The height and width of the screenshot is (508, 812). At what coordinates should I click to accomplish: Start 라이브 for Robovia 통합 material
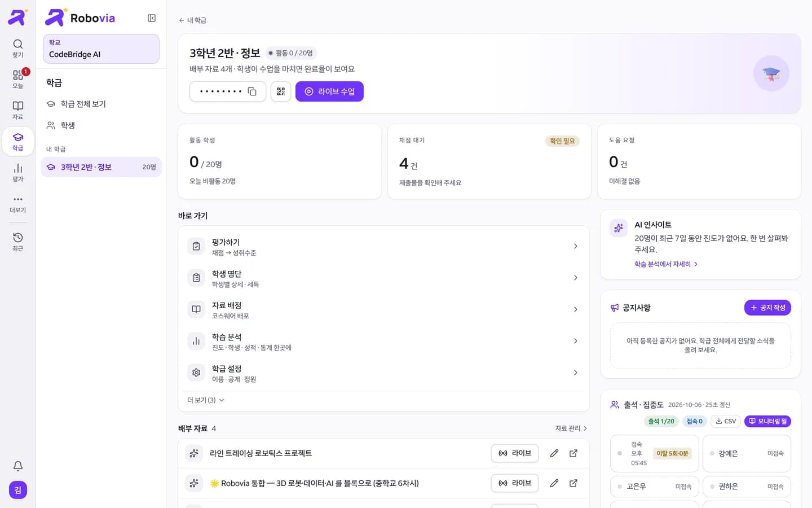click(x=515, y=483)
